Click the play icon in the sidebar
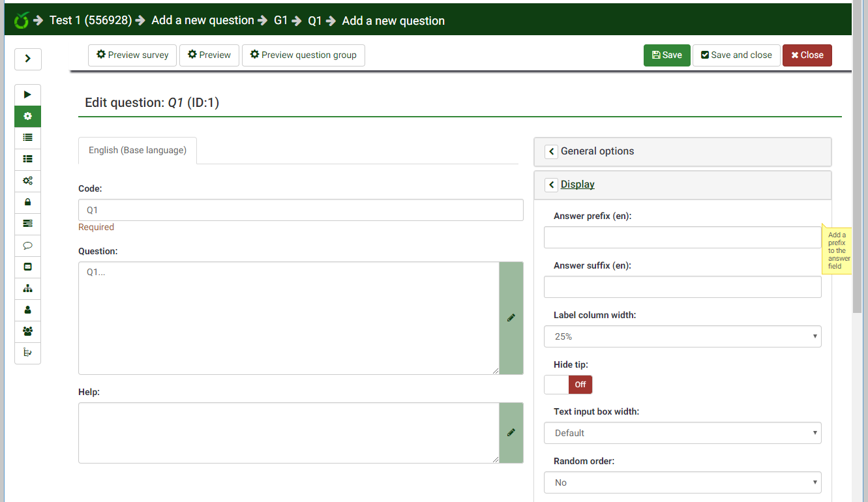This screenshot has width=868, height=502. [x=27, y=95]
